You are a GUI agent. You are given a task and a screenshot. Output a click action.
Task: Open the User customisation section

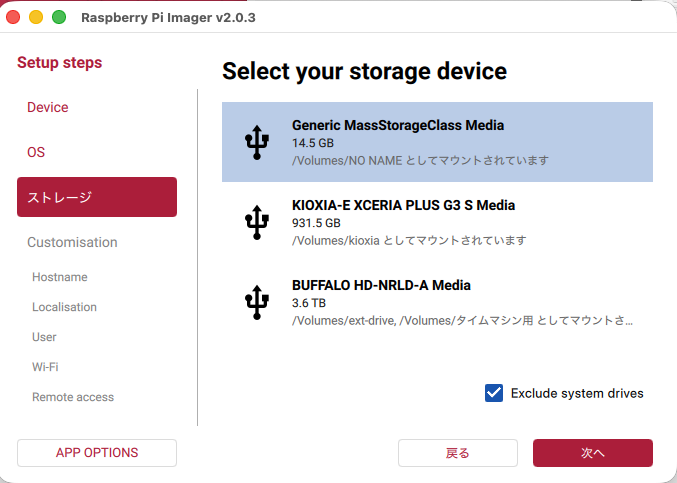pyautogui.click(x=44, y=337)
